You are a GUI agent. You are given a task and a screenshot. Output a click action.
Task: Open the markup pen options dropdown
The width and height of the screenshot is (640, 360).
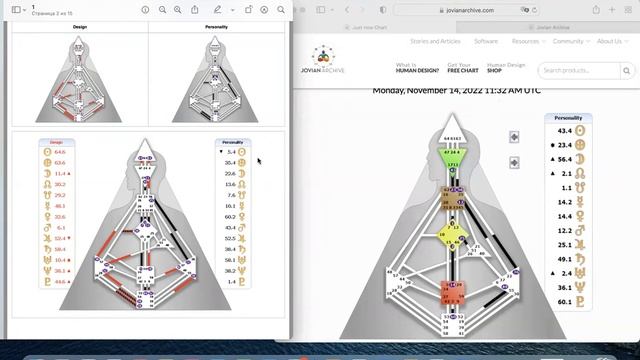[x=233, y=10]
